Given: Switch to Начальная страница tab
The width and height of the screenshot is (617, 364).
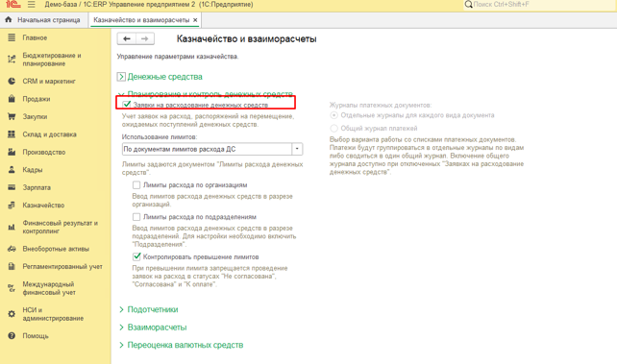Looking at the screenshot, I should pos(44,19).
